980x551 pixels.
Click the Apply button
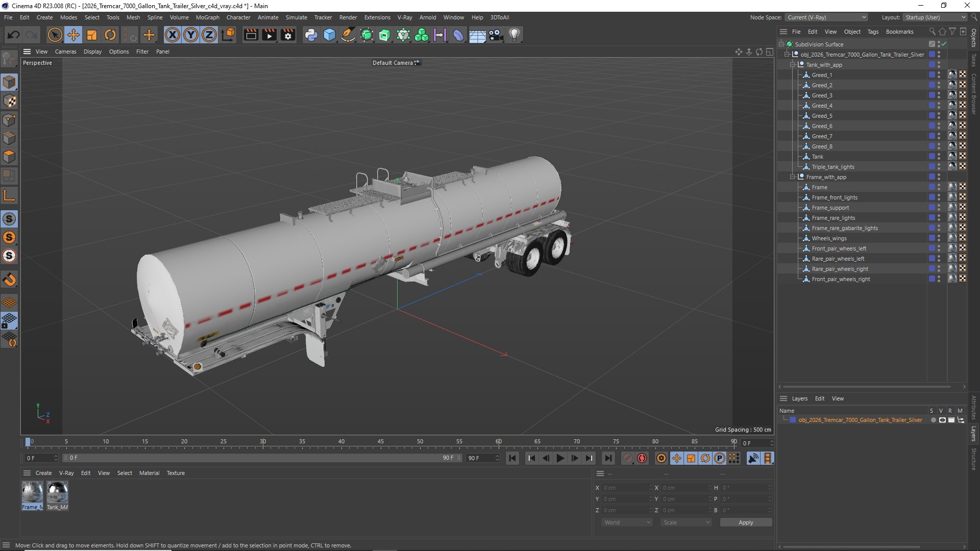746,522
